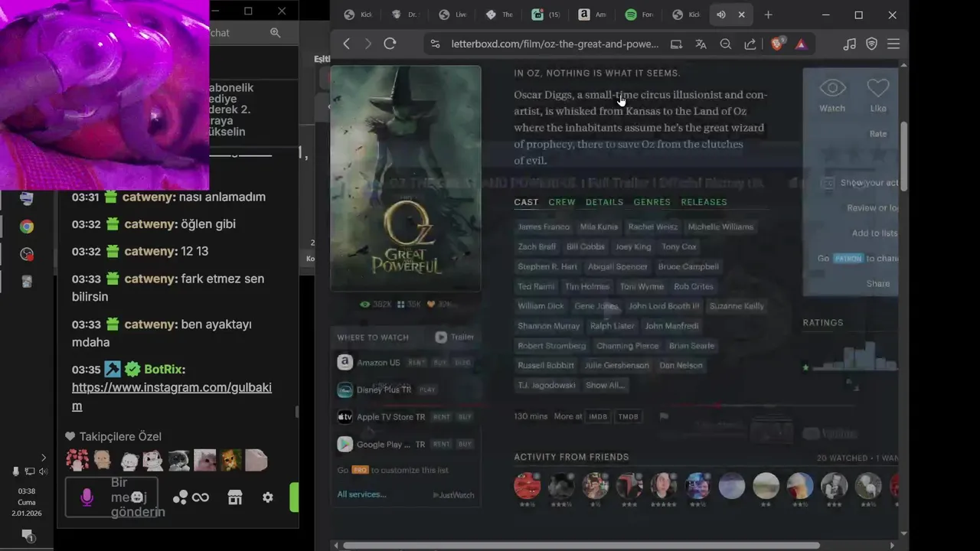The width and height of the screenshot is (980, 551).
Task: Click Share in the actions panel
Action: (x=878, y=283)
